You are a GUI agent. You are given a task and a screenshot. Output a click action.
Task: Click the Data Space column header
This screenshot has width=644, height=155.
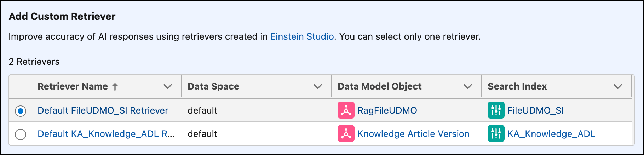click(x=213, y=87)
